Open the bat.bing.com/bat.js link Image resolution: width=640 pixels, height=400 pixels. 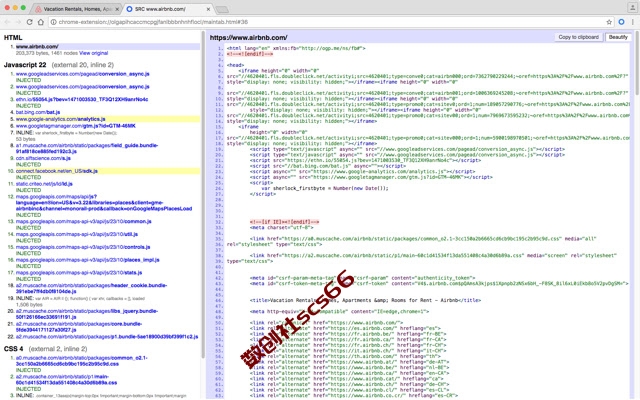(38, 112)
